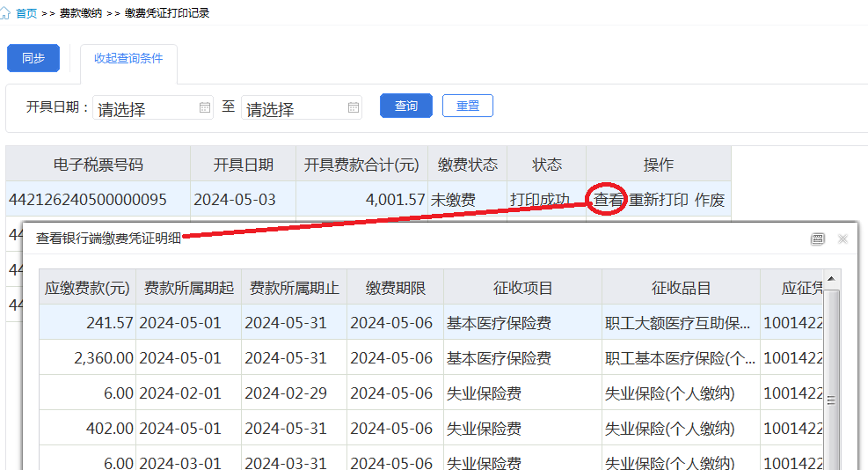Click the 重置 button

pyautogui.click(x=468, y=106)
